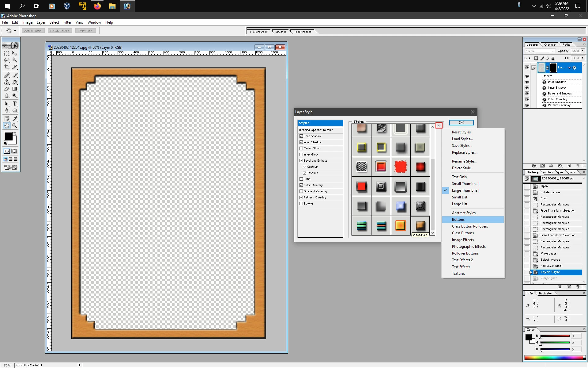588x368 pixels.
Task: Enable the Outer Glow checkbox
Action: point(301,148)
